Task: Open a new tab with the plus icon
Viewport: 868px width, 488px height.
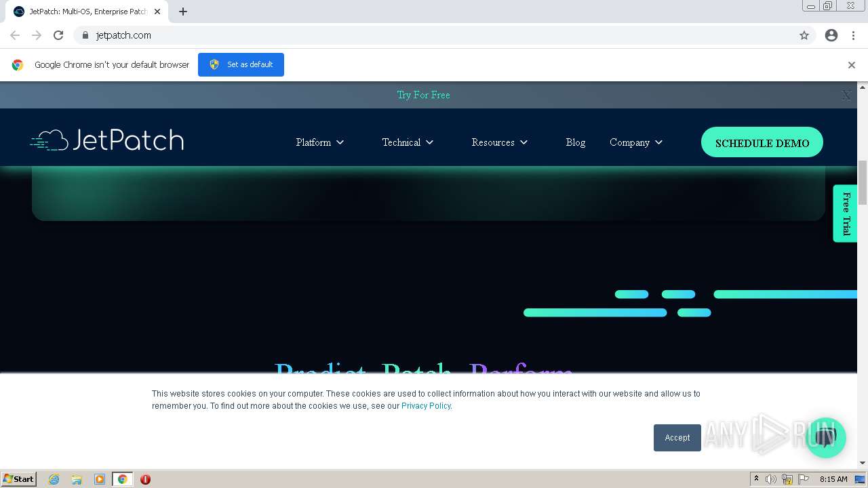Action: coord(183,12)
